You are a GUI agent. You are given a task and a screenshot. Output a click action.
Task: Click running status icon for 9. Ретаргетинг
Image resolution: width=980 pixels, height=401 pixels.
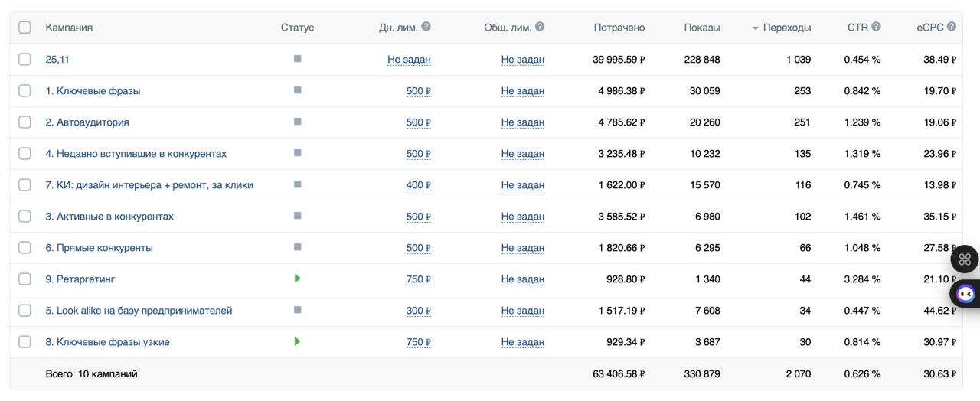click(297, 279)
